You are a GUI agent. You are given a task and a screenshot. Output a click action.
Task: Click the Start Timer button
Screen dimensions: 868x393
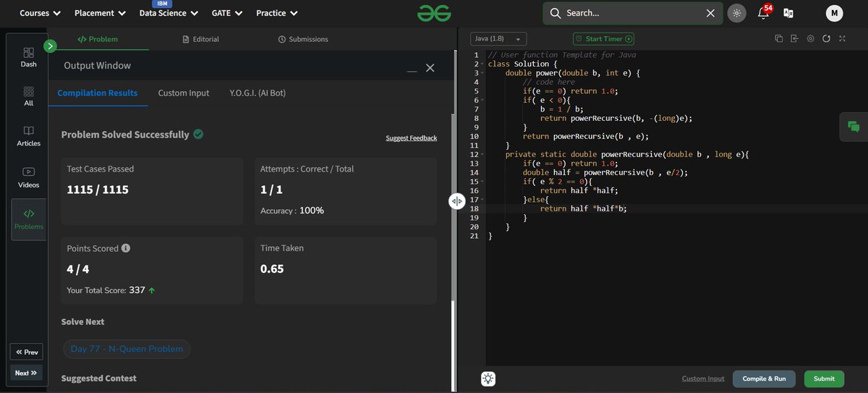[x=603, y=39]
